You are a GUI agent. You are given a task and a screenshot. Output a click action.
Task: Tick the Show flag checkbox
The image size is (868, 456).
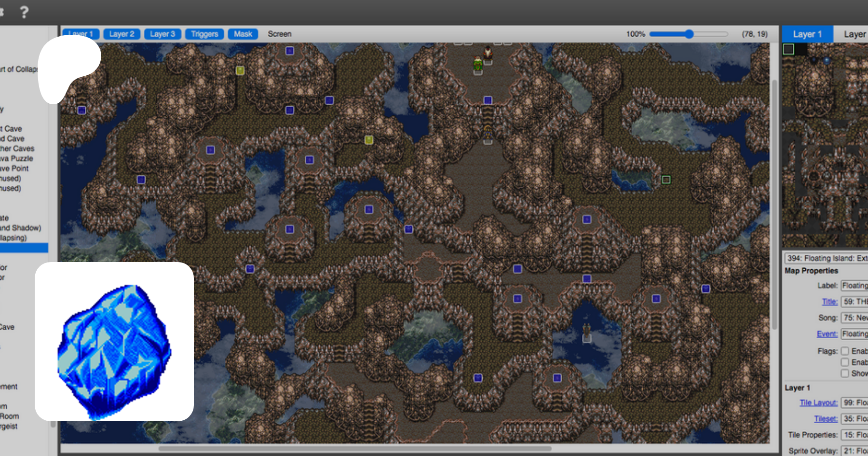845,373
